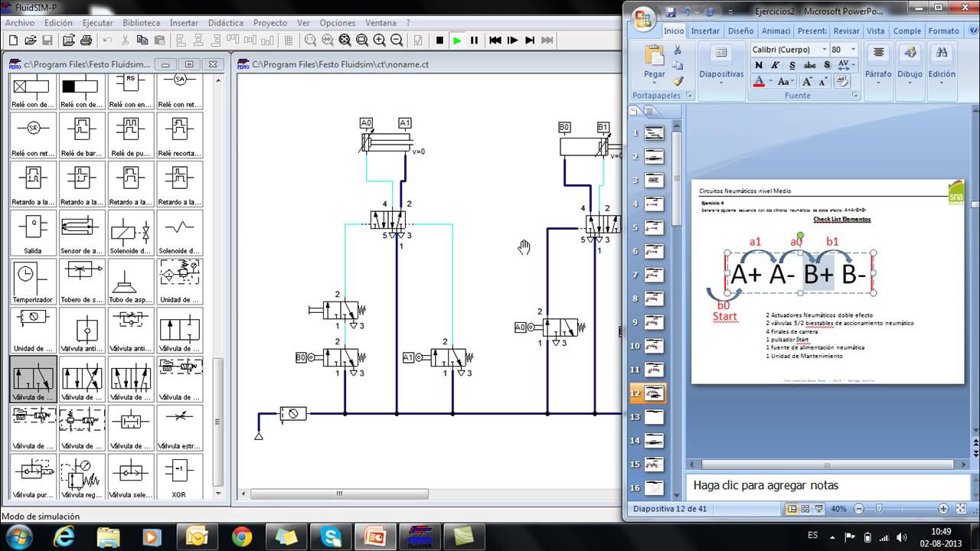Select slide 13 thumbnail

click(x=655, y=417)
